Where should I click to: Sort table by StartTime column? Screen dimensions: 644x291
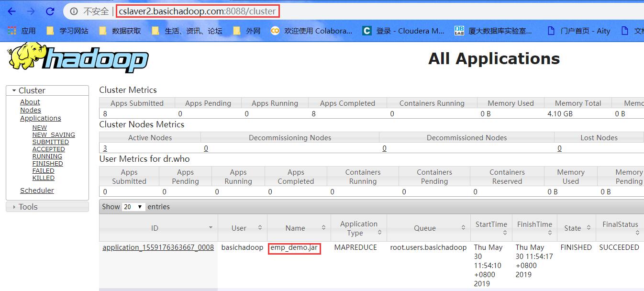pyautogui.click(x=491, y=228)
